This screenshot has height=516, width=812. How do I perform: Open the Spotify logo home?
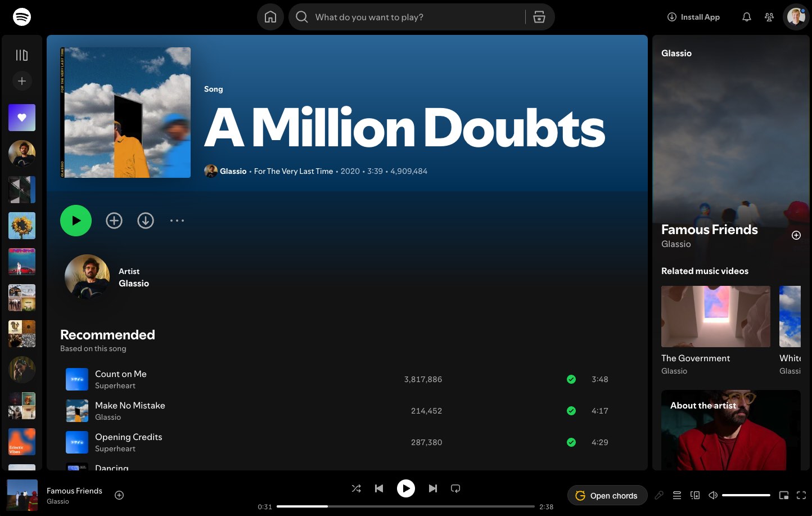pos(22,17)
